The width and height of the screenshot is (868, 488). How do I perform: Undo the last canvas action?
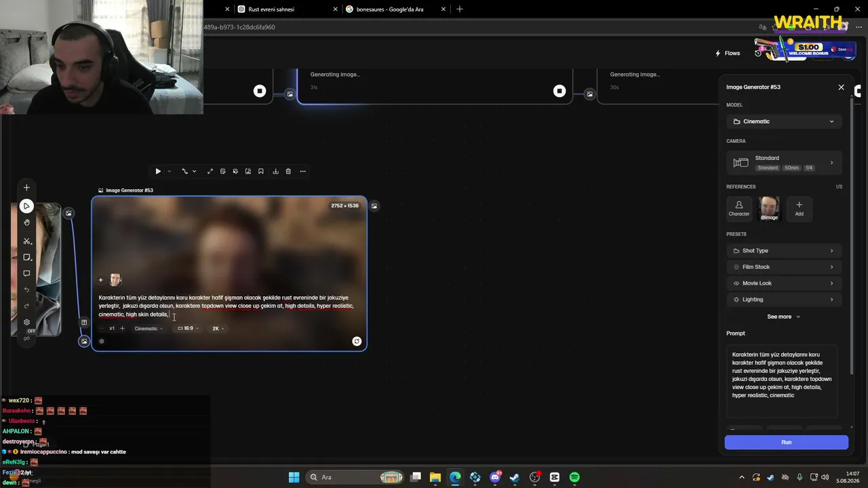pos(26,290)
